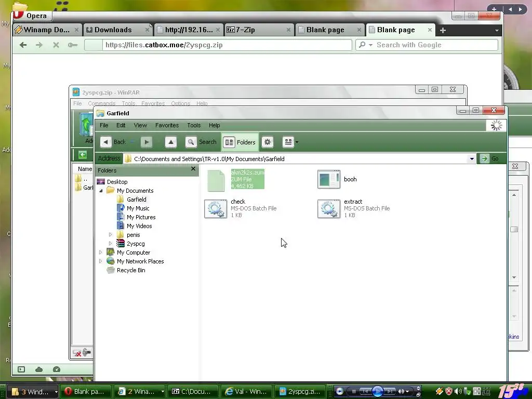Close the Folders side pane
This screenshot has height=399, width=532.
193,169
